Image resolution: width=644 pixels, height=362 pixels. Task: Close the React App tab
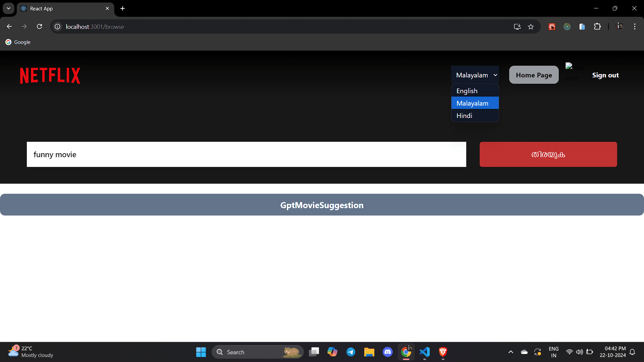pos(107,9)
